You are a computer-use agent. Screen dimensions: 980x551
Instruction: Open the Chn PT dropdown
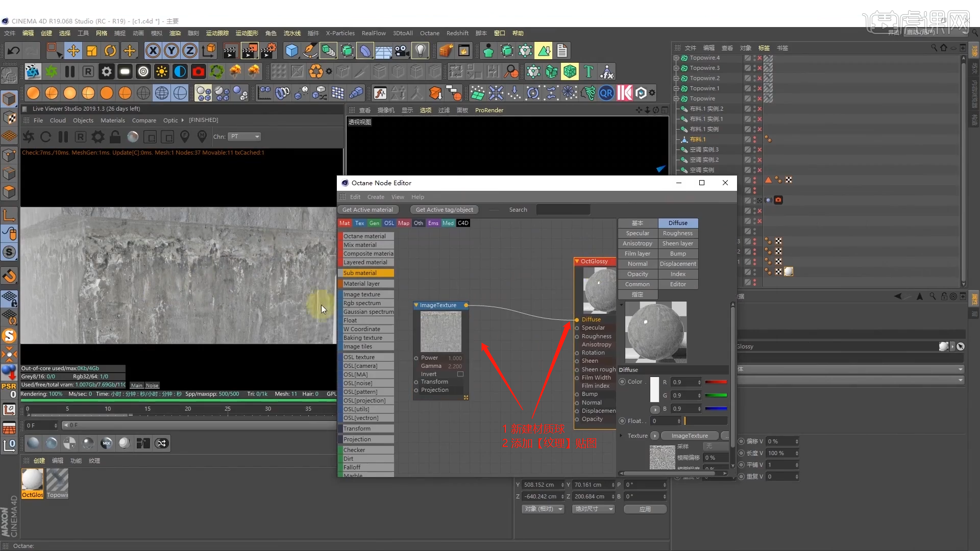[244, 136]
